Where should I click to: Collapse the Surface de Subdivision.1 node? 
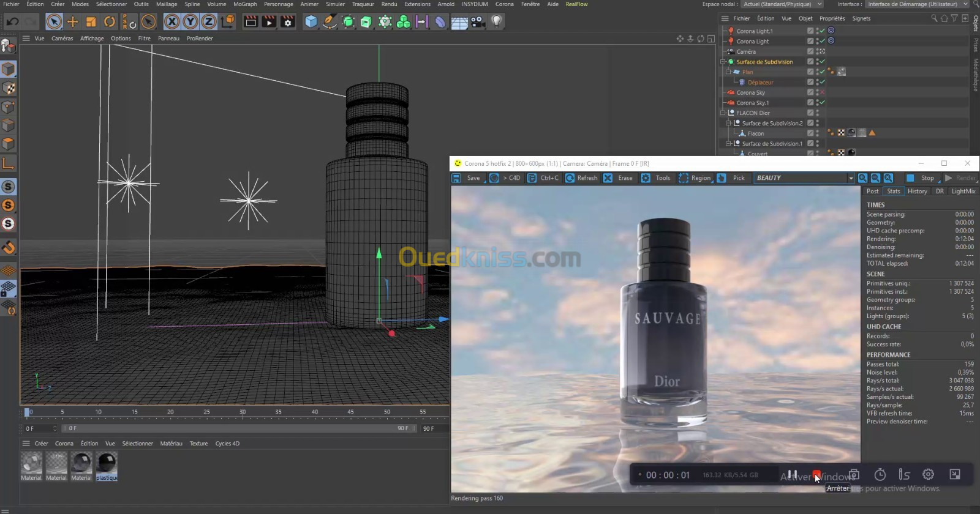pos(729,144)
